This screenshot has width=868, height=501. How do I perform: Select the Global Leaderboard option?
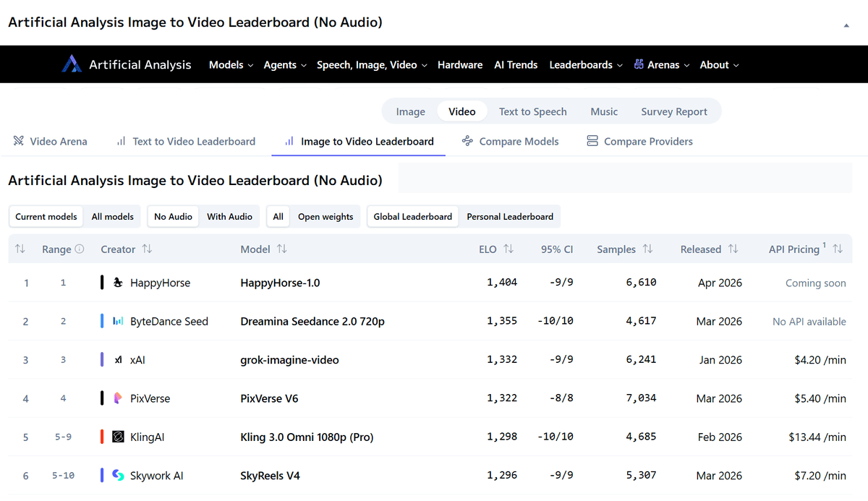tap(413, 216)
